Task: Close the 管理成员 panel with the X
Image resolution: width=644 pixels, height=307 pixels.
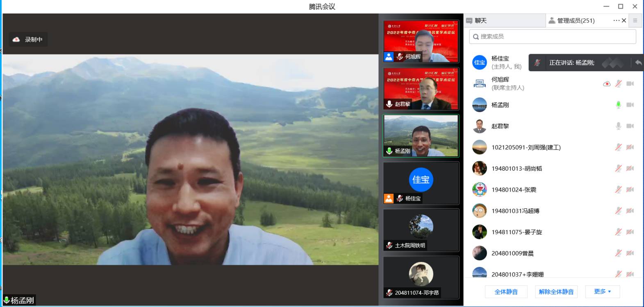Action: (624, 20)
